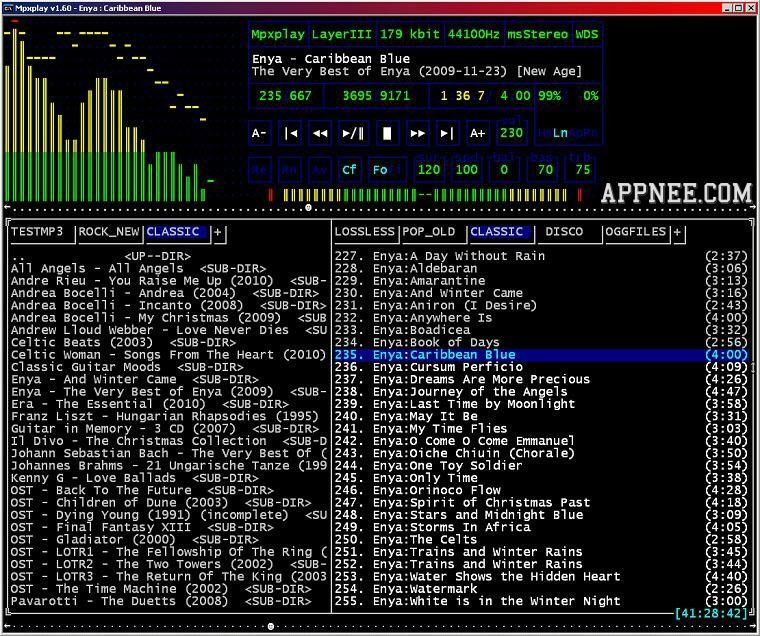Select track 252 Trains and Winter Rains

click(x=541, y=564)
